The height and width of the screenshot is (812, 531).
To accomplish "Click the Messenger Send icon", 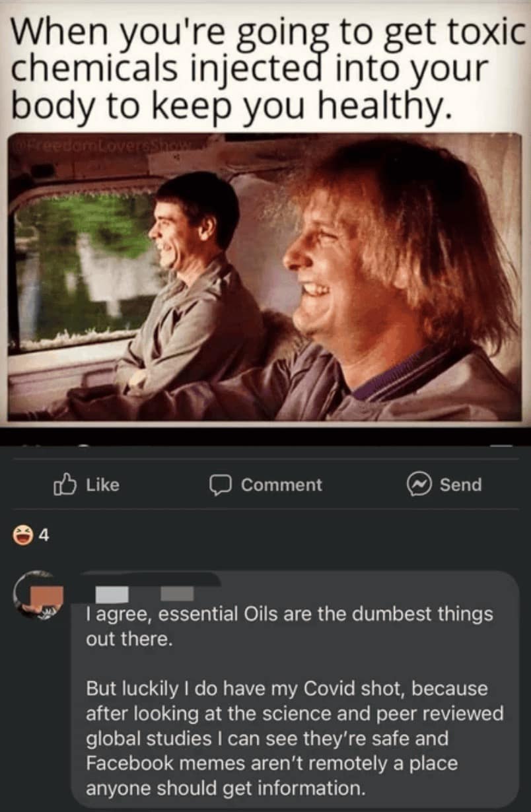I will [x=419, y=485].
